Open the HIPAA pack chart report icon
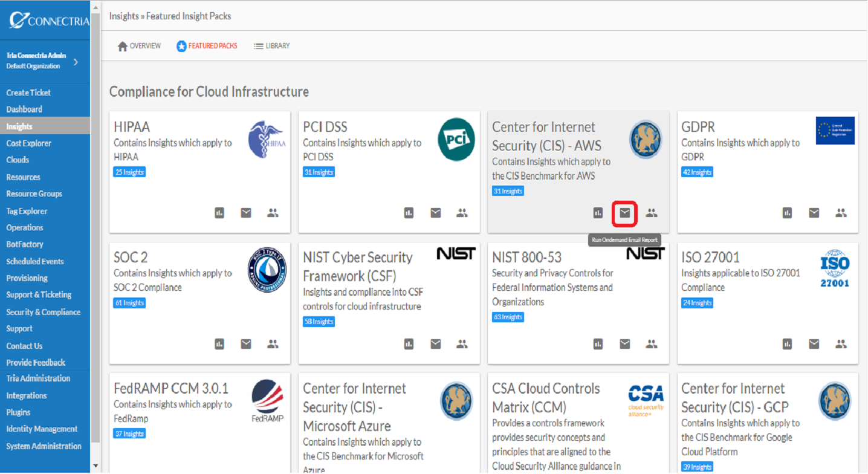The image size is (868, 474). tap(219, 213)
